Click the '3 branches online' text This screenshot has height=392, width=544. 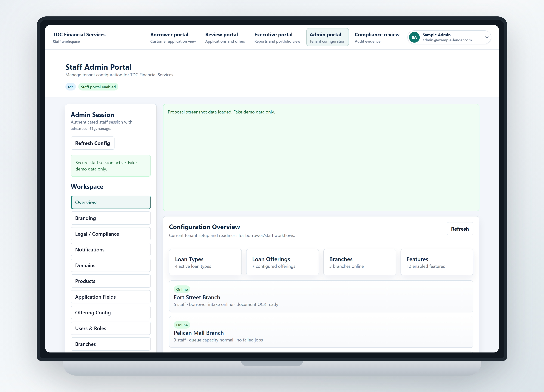coord(347,266)
